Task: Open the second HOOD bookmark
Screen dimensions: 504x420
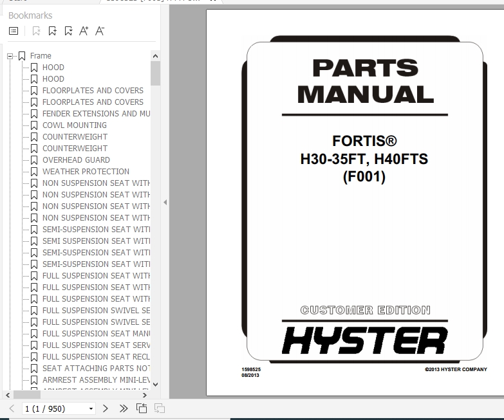Action: (x=53, y=79)
